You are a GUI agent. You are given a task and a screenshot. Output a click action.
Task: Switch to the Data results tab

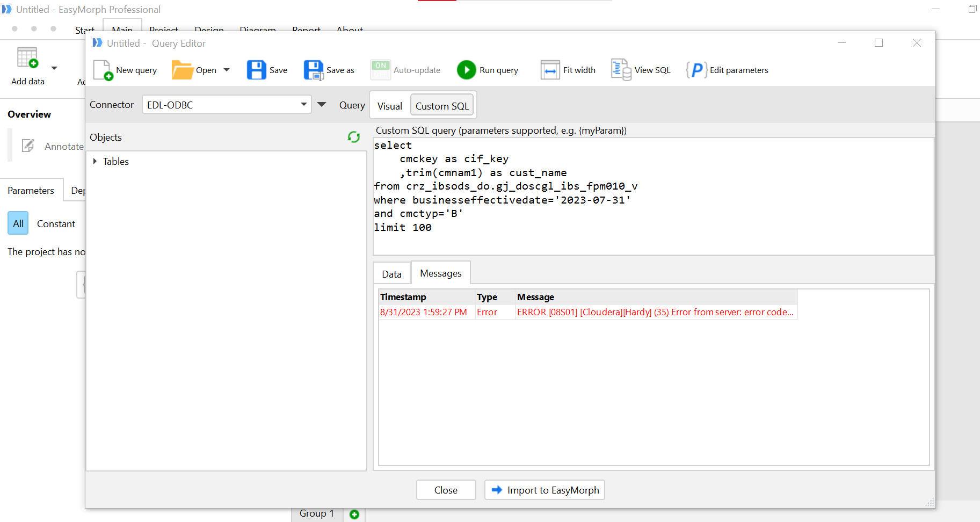(x=392, y=274)
